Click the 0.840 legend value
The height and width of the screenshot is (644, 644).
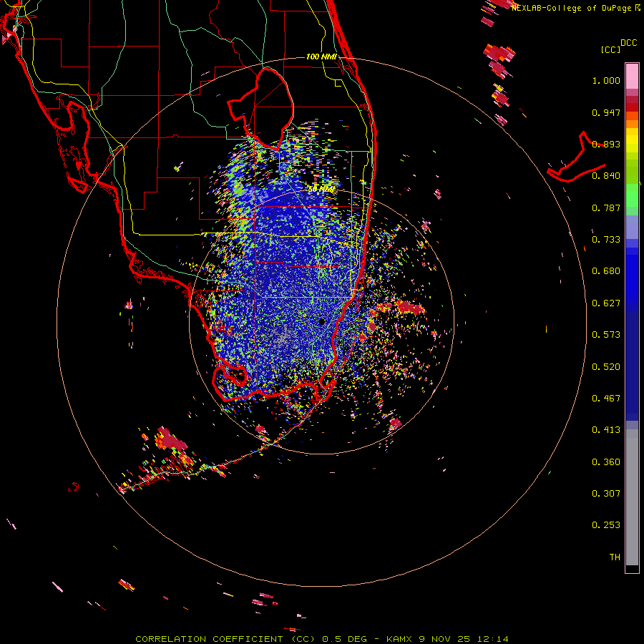606,176
